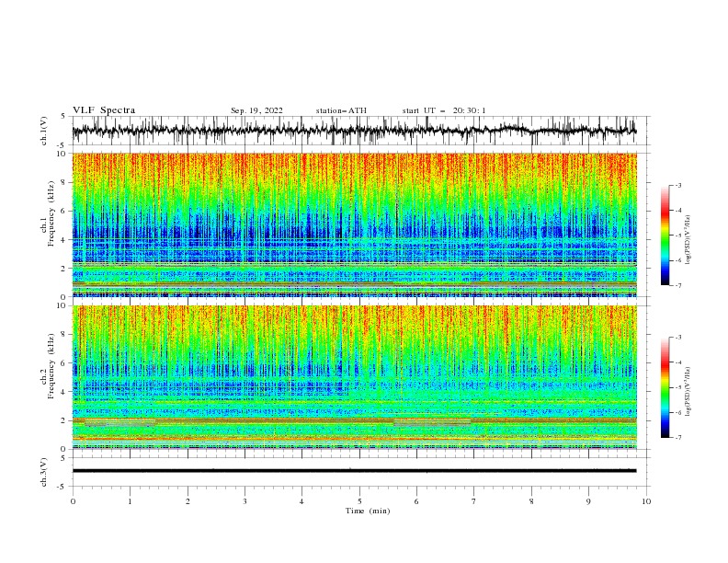The width and height of the screenshot is (728, 563).
Task: Click the ch.1 "Frequency (kHz)" axis label
Action: (x=51, y=213)
